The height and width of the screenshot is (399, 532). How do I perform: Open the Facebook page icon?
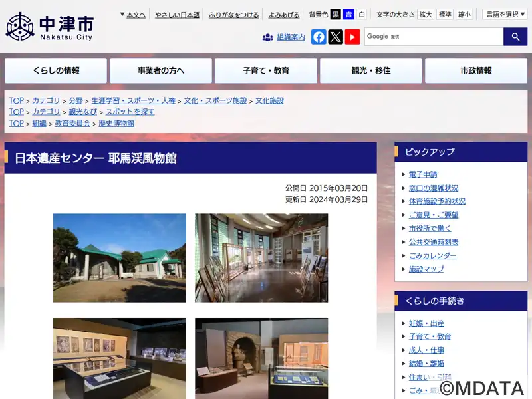(319, 37)
